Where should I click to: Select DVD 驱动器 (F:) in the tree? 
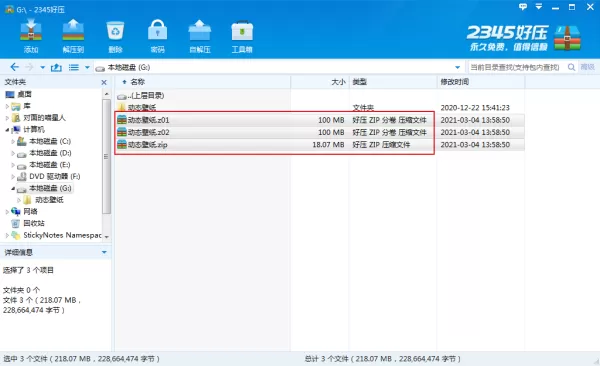pos(55,176)
